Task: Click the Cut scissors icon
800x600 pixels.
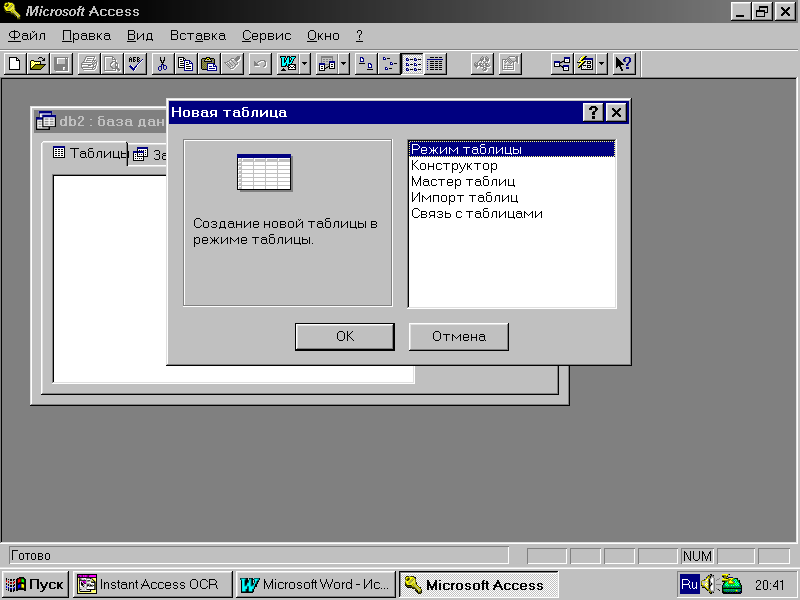Action: (x=162, y=64)
